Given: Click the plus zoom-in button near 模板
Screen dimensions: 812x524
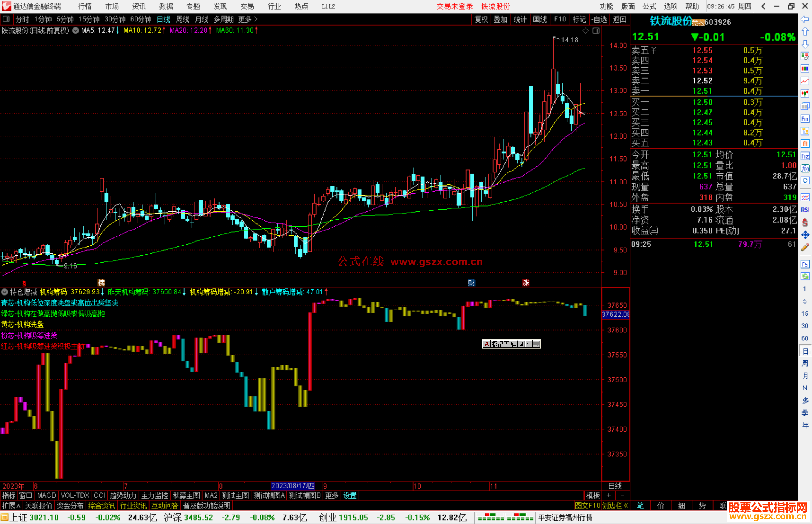Looking at the screenshot, I should (x=609, y=495).
